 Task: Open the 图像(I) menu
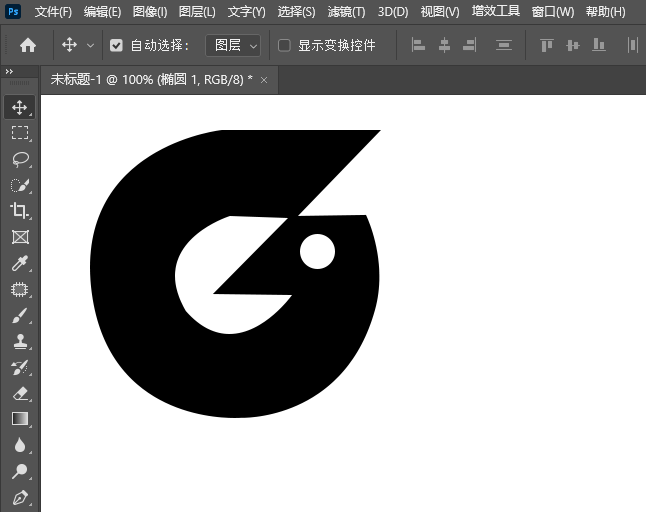coord(150,12)
